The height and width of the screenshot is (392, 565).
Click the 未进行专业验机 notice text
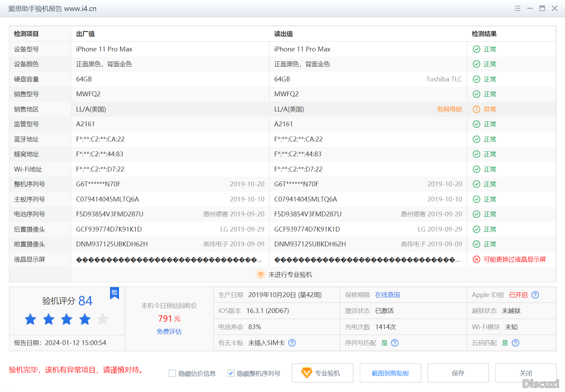[290, 275]
